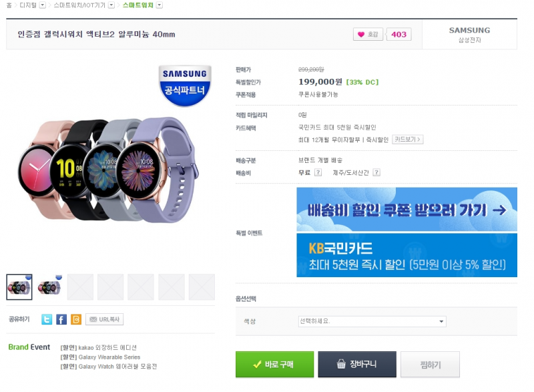Screen dimensions: 534x392
Task: Expand the 스마트워치/IOT기기 breadcrumb dropdown
Action: click(x=111, y=5)
